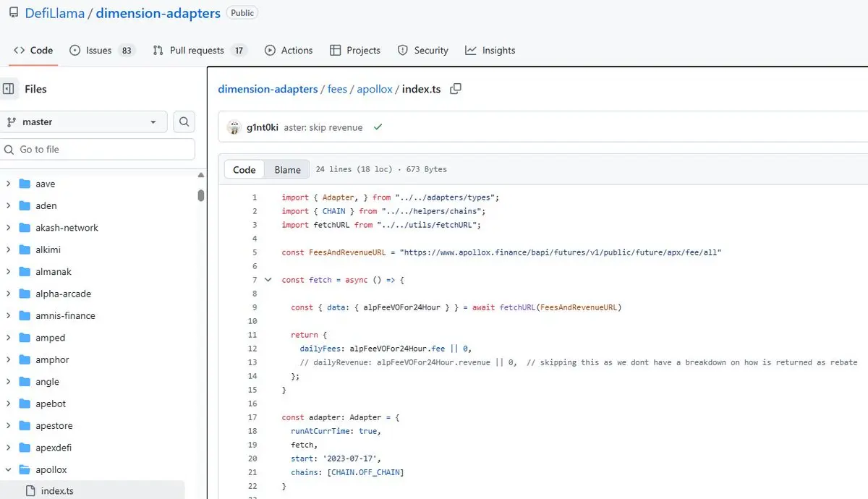868x499 pixels.
Task: Click the file tree scrollbar thumb
Action: tap(201, 195)
